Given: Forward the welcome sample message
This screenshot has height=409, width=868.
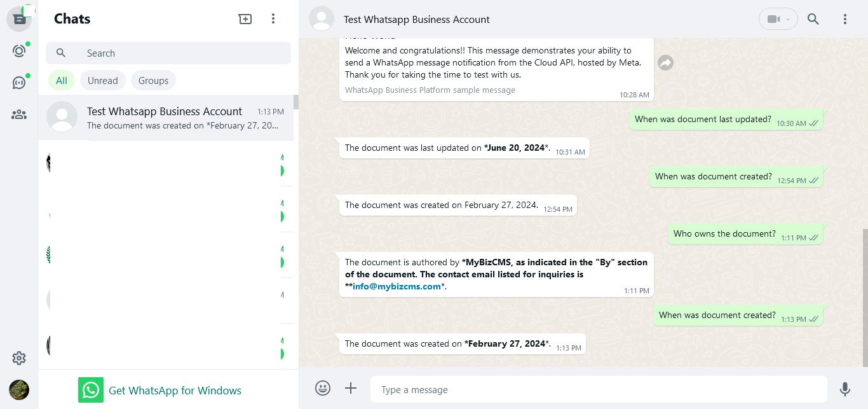Looking at the screenshot, I should point(665,63).
